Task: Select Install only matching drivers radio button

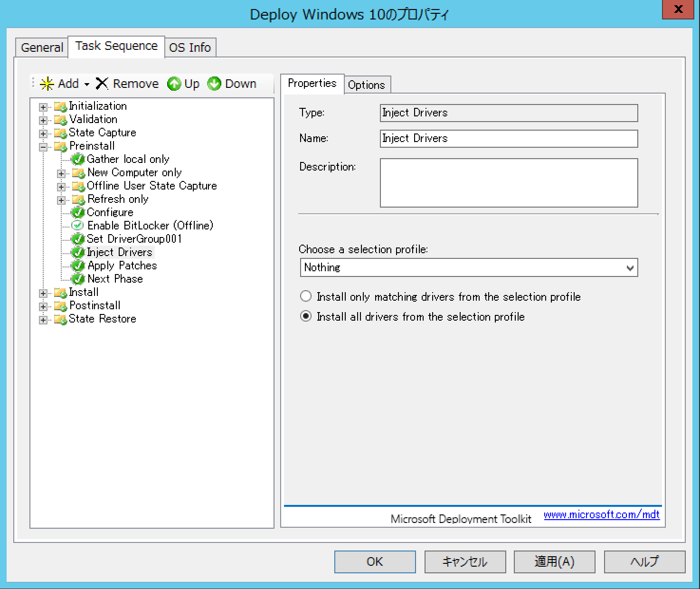Action: [x=306, y=296]
